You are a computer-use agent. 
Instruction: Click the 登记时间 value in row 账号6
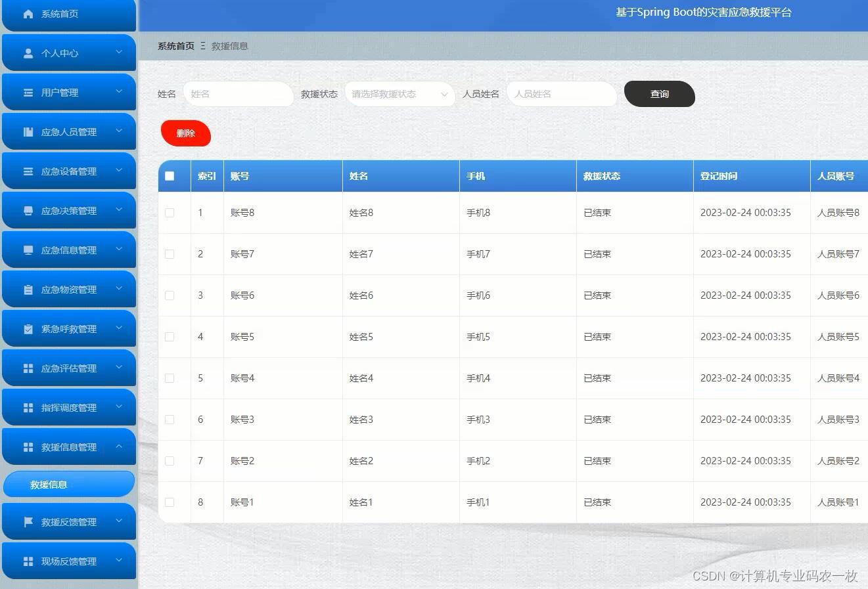pyautogui.click(x=746, y=295)
